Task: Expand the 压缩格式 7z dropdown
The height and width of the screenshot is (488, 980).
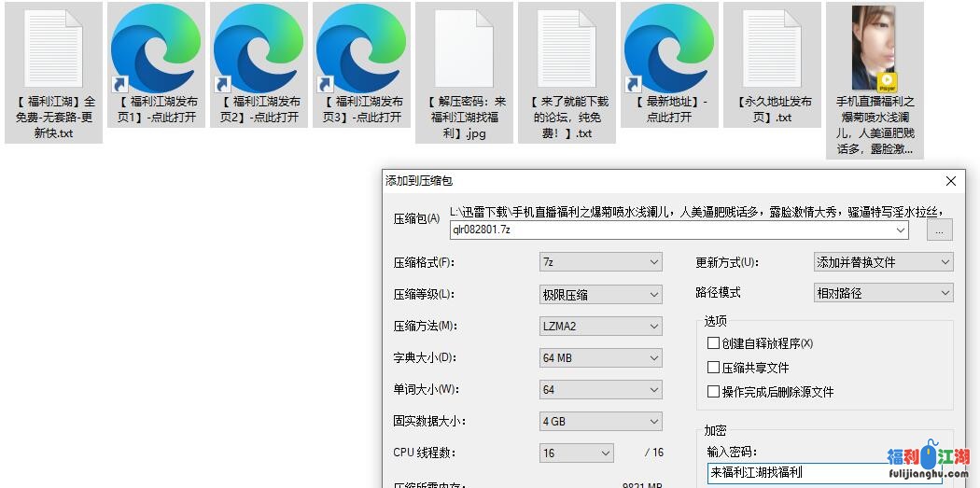Action: [600, 263]
